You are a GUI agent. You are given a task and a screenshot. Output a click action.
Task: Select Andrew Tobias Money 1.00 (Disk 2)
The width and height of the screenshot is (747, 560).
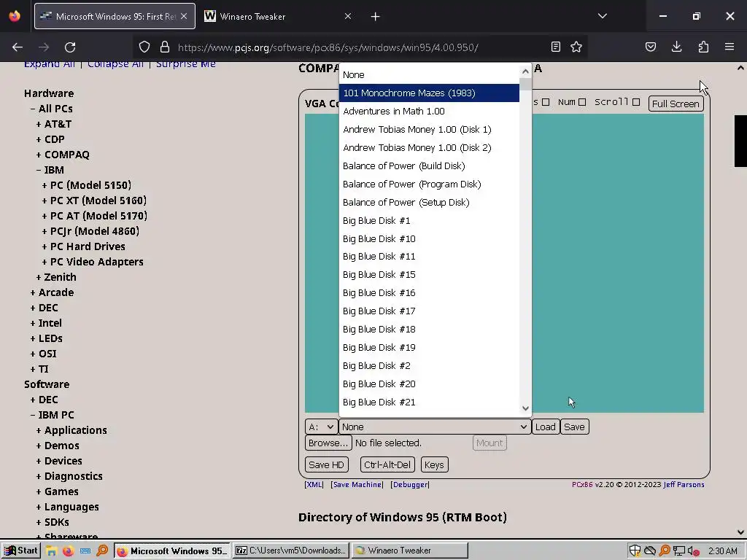click(429, 147)
